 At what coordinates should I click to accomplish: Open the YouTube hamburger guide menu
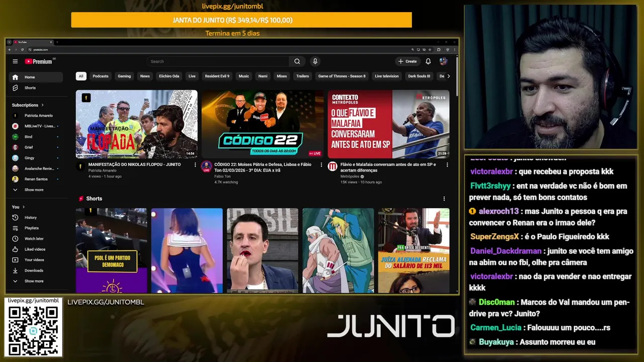click(15, 61)
